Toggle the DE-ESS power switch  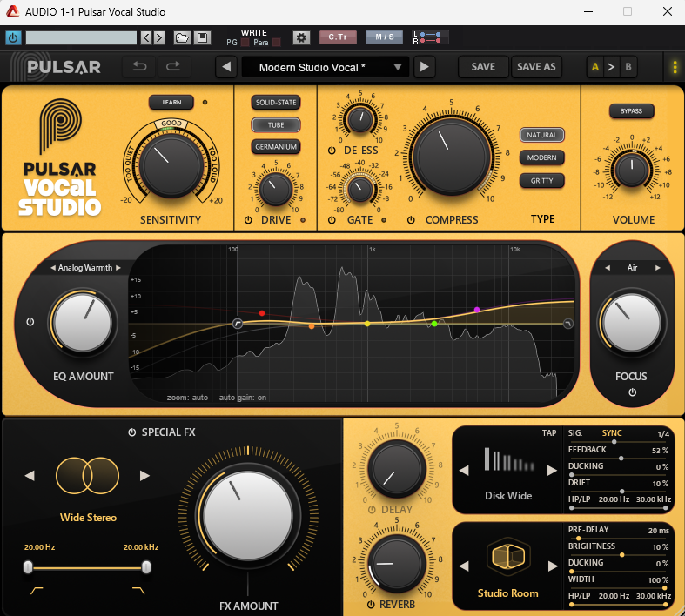332,151
